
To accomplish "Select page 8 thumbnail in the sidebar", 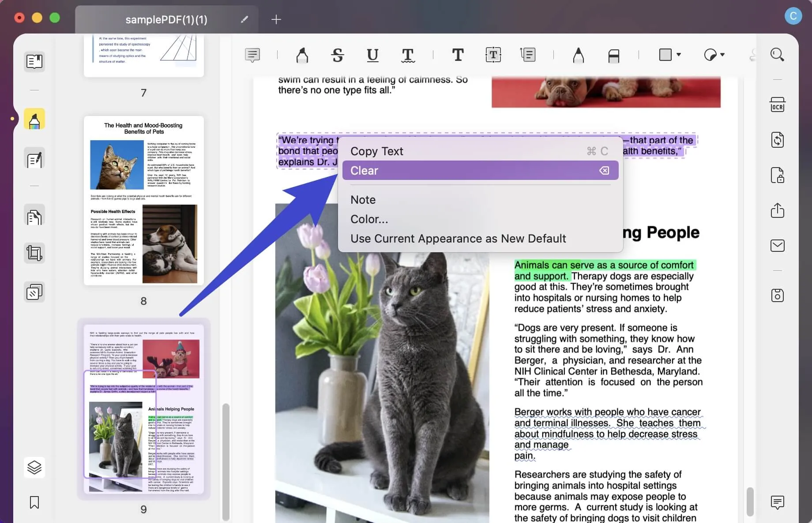I will [x=143, y=201].
